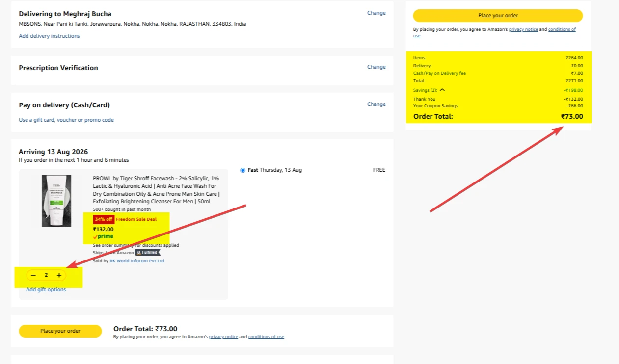The height and width of the screenshot is (364, 619).
Task: Click 500+ bought in past month text
Action: click(x=122, y=209)
